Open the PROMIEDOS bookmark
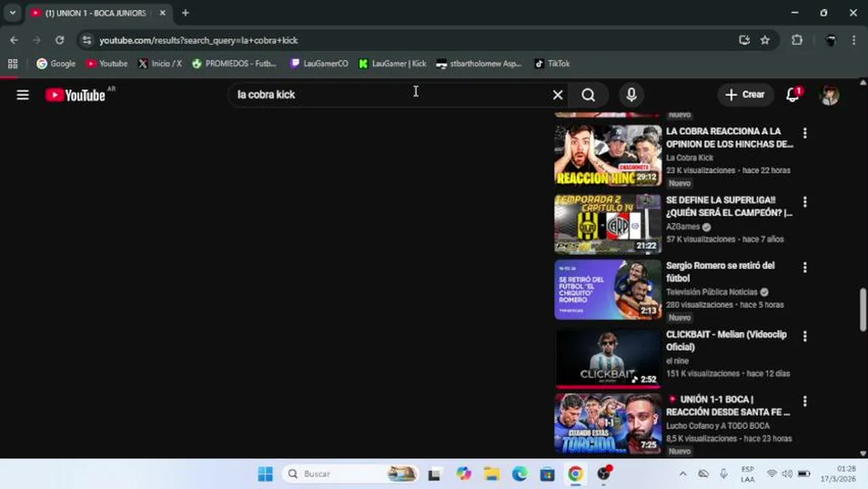Screen dimensions: 868x489 coord(234,64)
